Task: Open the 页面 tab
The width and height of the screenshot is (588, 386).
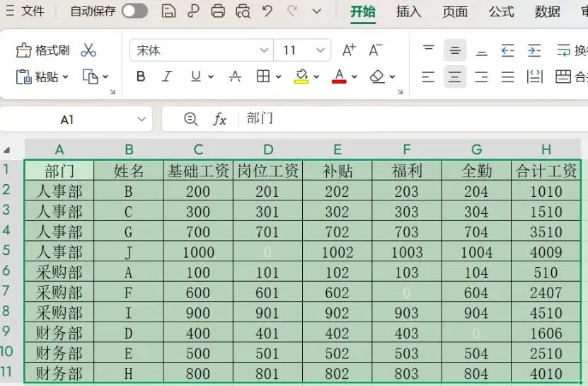Action: tap(455, 11)
